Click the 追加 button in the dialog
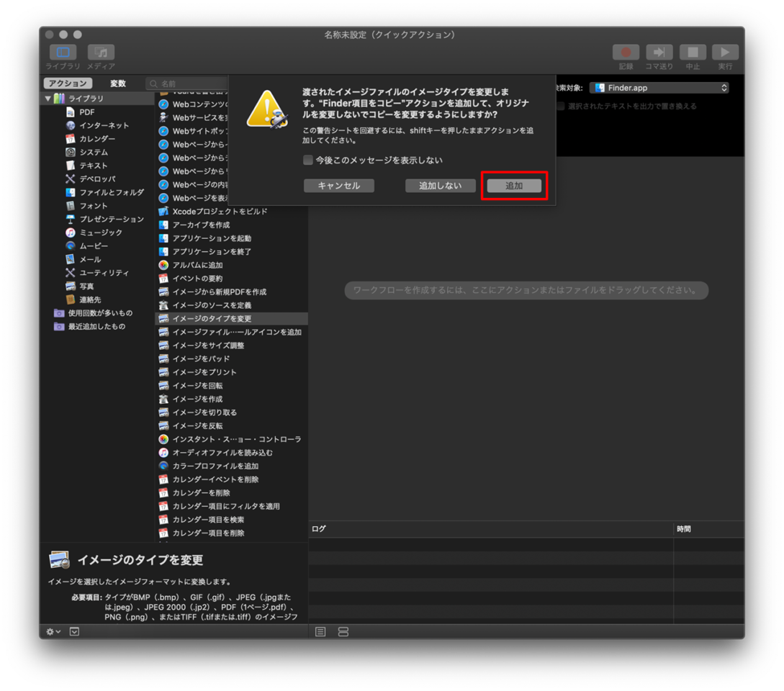The image size is (784, 691). tap(514, 186)
